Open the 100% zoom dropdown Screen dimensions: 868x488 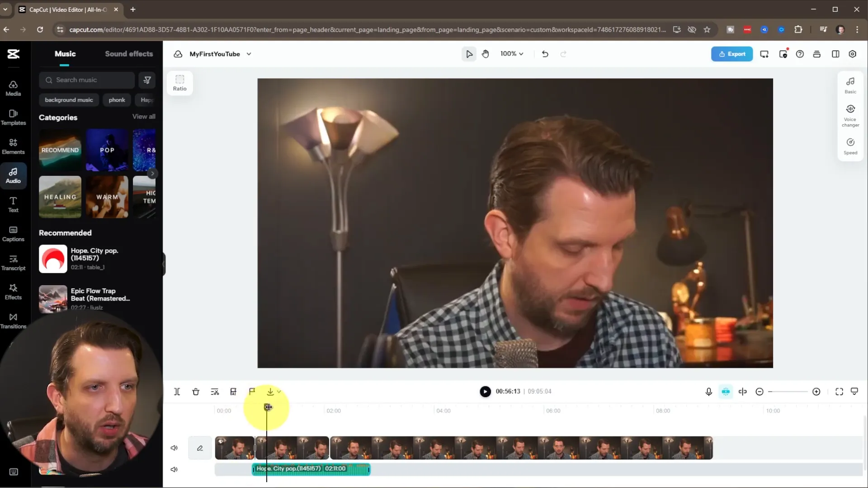[511, 54]
